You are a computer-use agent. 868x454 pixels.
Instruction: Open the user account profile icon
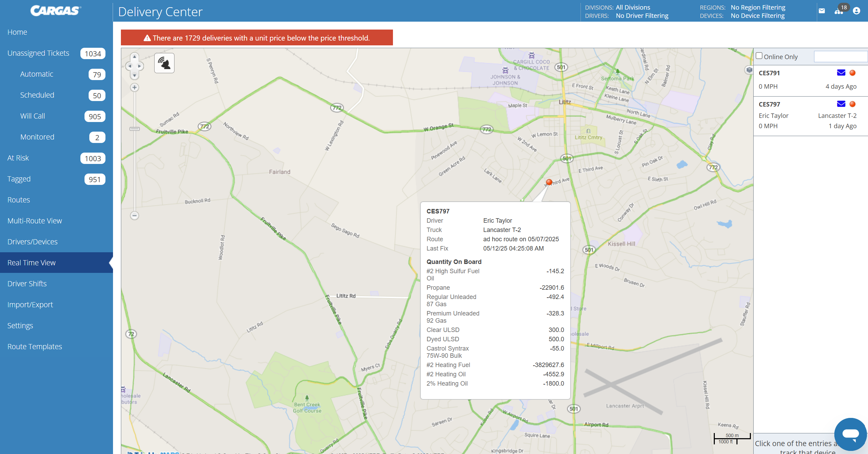click(x=856, y=11)
